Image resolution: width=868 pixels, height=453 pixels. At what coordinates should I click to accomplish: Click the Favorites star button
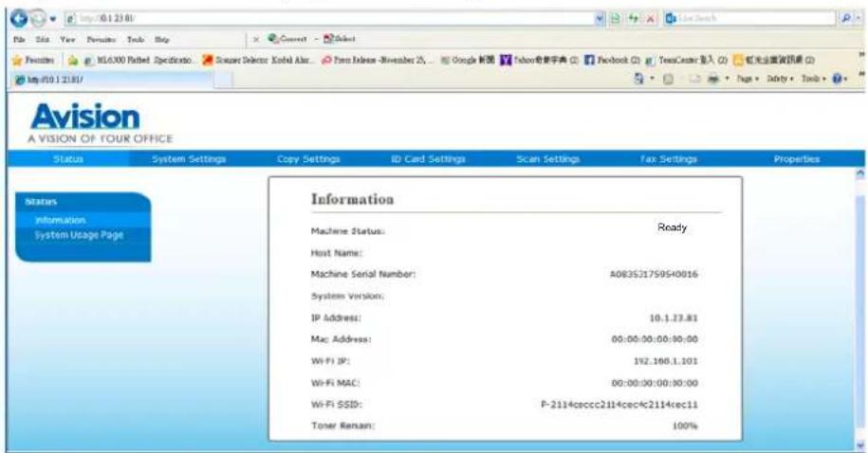point(32,60)
